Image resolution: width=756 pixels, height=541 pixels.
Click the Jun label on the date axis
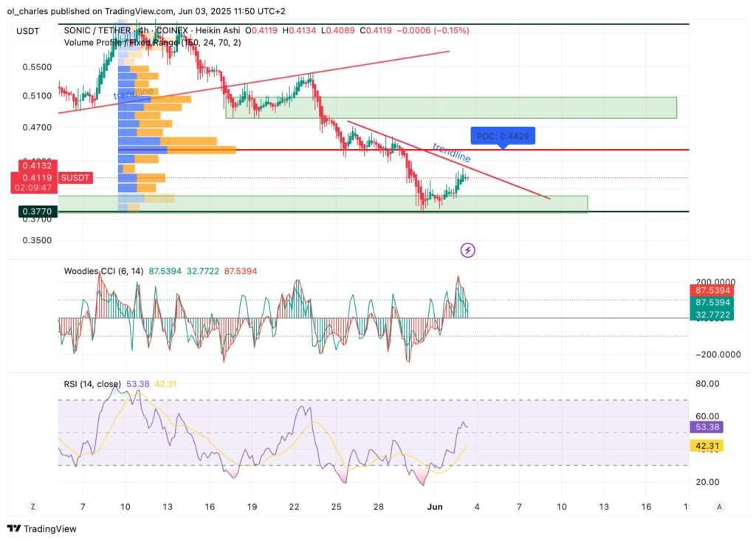pos(434,507)
